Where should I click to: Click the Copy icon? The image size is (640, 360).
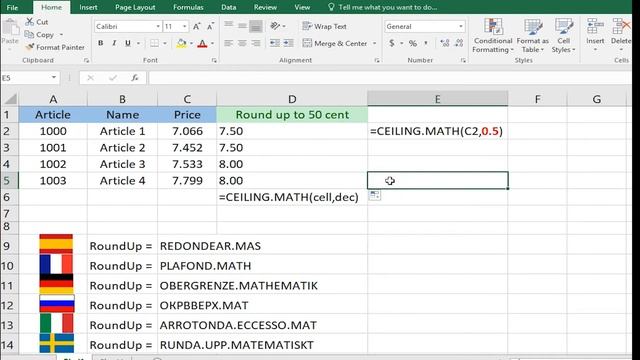(x=29, y=35)
